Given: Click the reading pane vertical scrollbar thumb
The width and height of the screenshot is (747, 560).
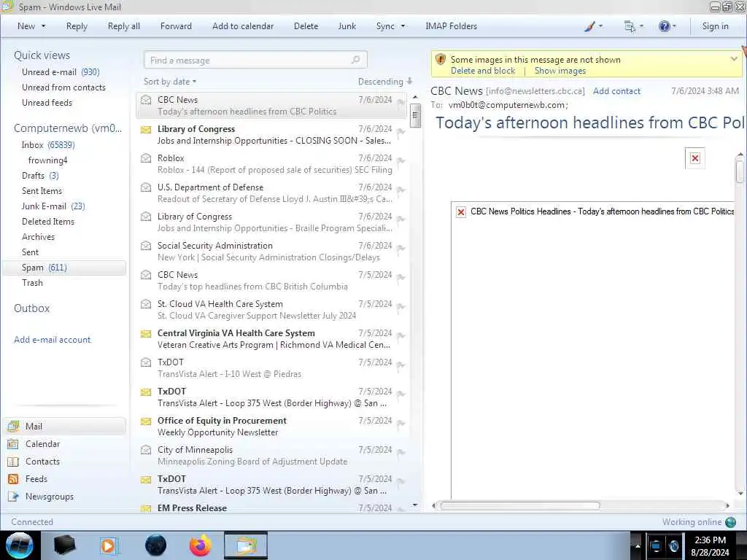Looking at the screenshot, I should click(x=740, y=171).
